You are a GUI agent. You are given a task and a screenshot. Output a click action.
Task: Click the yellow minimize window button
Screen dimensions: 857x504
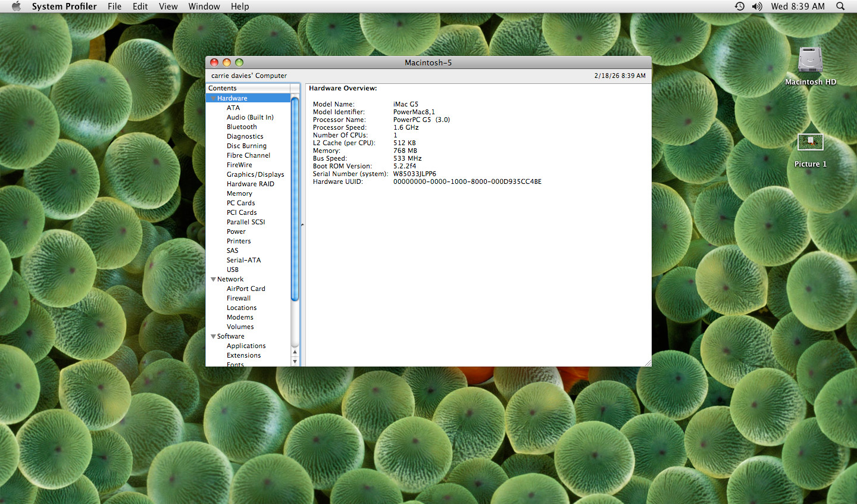pyautogui.click(x=227, y=62)
